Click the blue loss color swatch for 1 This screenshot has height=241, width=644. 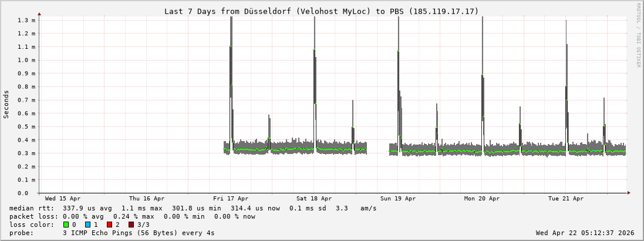click(88, 225)
